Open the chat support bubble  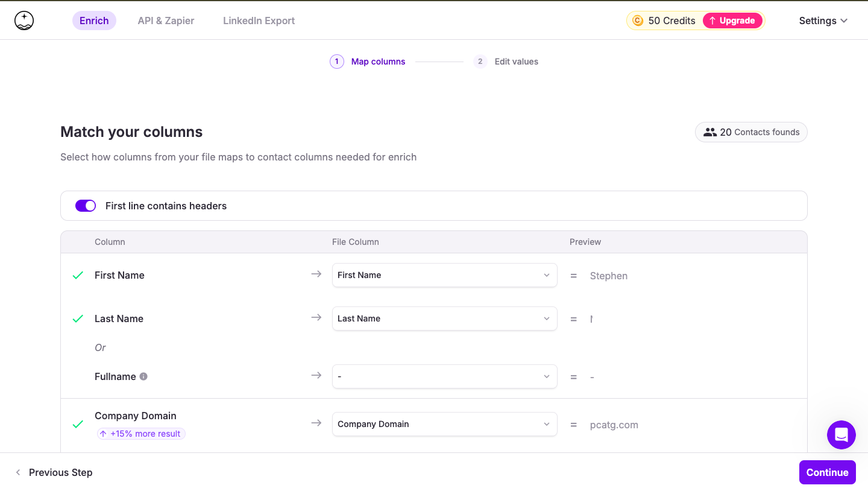(841, 434)
